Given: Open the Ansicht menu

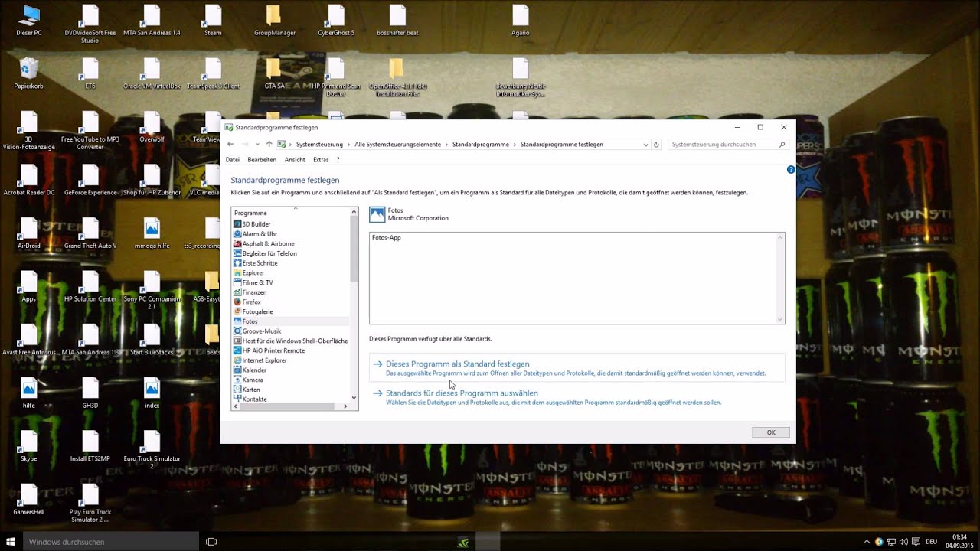Looking at the screenshot, I should tap(295, 160).
